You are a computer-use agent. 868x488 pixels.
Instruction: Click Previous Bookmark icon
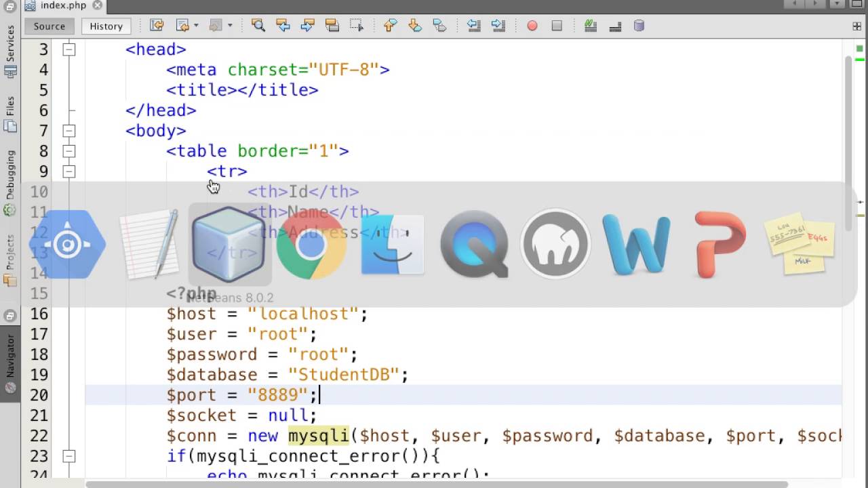pyautogui.click(x=390, y=26)
